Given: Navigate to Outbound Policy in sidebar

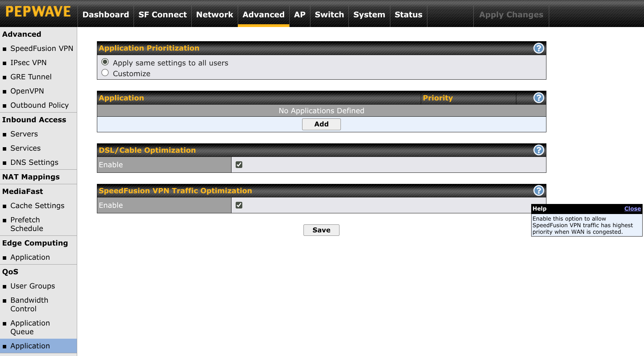Looking at the screenshot, I should point(39,105).
